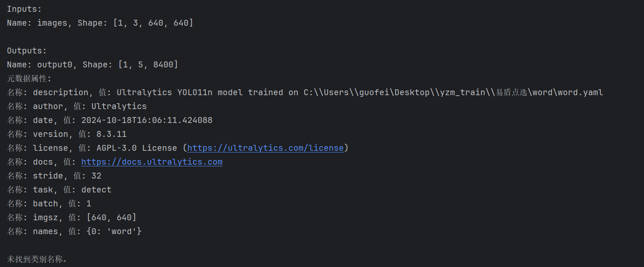
Task: Click the "Outputs:" heading line
Action: [27, 51]
